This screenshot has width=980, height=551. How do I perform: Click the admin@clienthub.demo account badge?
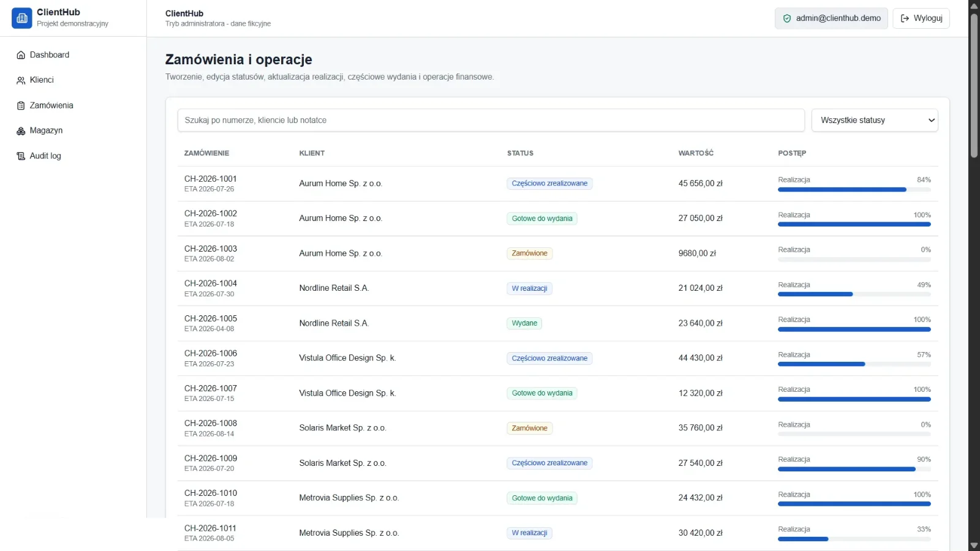coord(831,18)
